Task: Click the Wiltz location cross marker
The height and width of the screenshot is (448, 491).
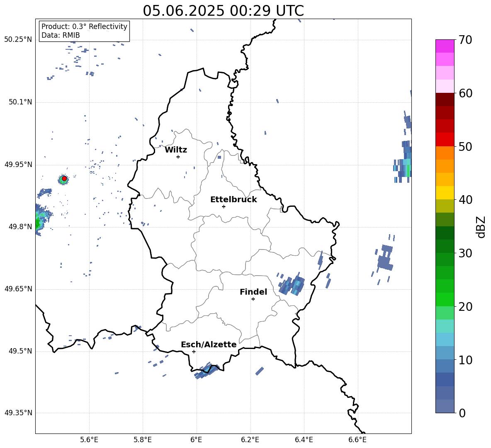Action: (178, 157)
